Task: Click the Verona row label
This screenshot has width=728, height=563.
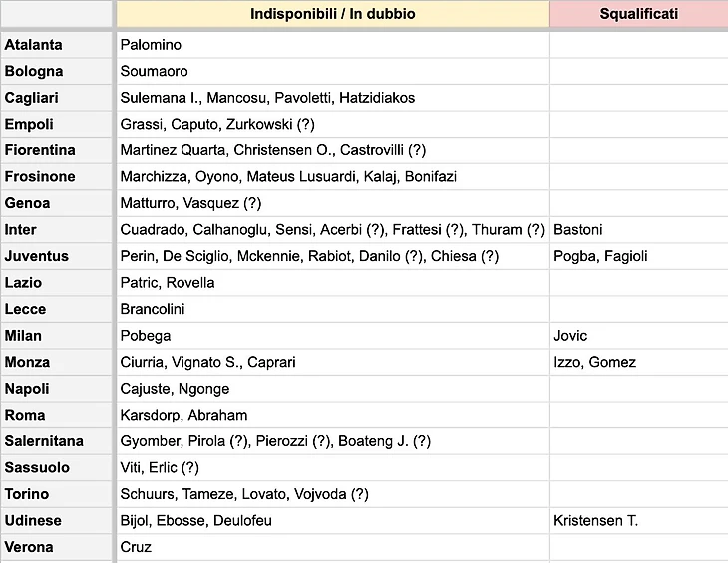Action: [x=56, y=547]
